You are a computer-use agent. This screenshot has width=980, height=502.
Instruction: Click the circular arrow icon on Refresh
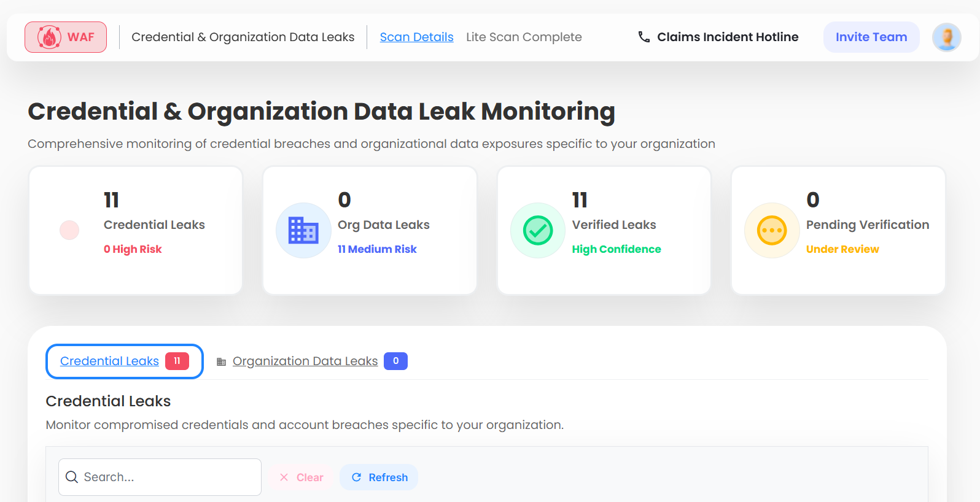[x=356, y=477]
